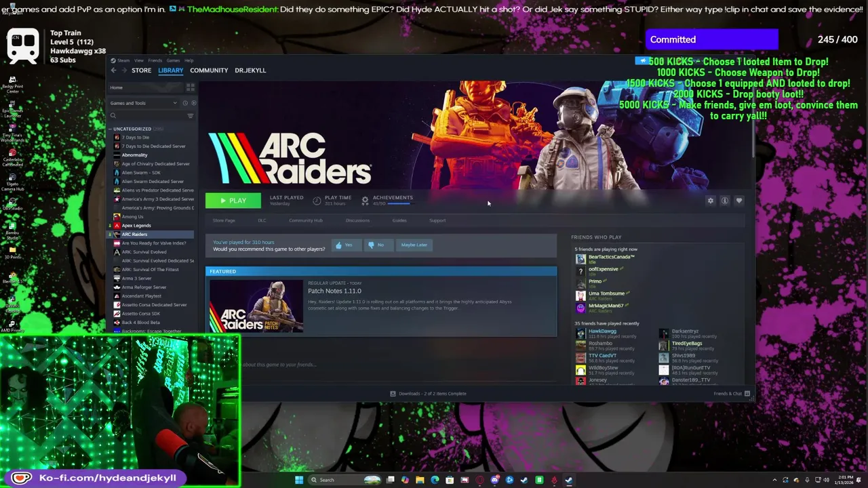This screenshot has width=868, height=488.
Task: Select Alien Swarm - SDK in library
Action: 140,173
